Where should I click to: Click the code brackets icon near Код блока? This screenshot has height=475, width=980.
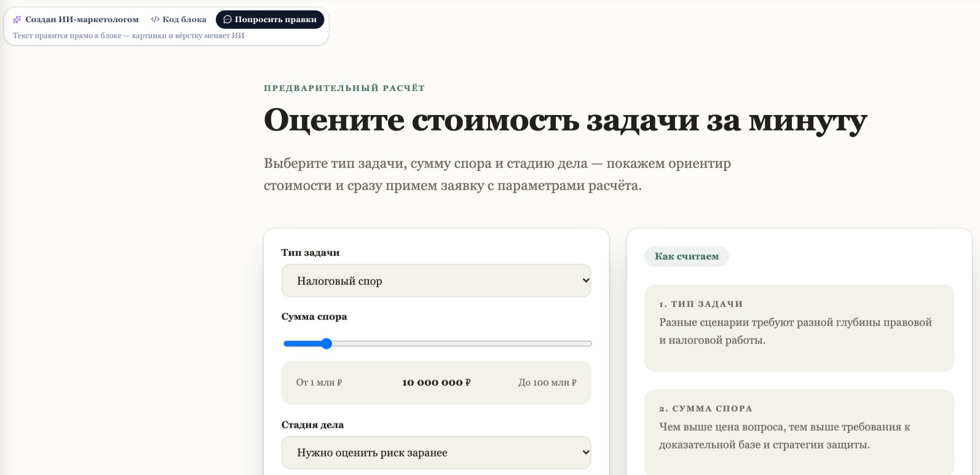(155, 20)
